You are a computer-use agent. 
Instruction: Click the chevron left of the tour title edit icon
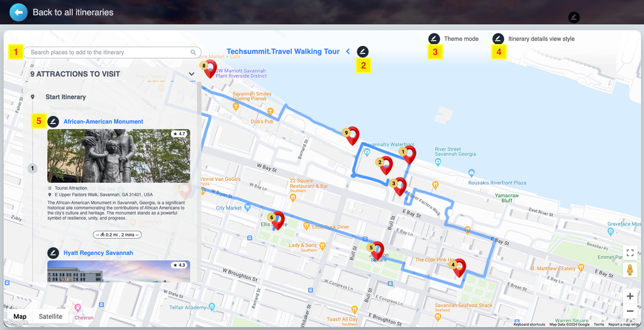[348, 52]
